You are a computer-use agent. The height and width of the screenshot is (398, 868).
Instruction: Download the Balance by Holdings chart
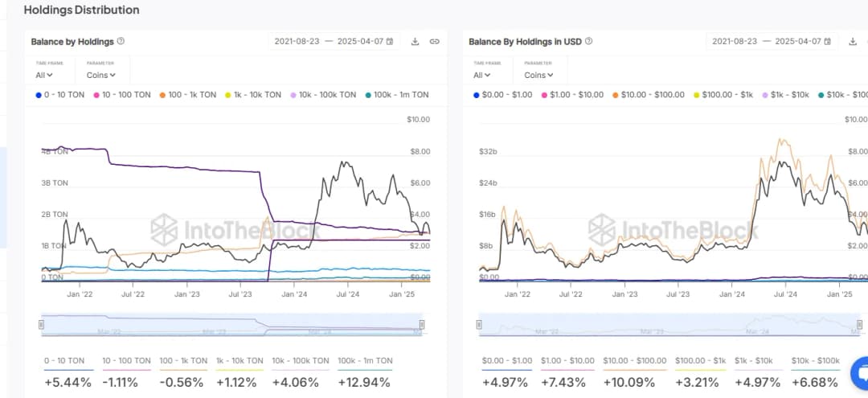tap(416, 42)
